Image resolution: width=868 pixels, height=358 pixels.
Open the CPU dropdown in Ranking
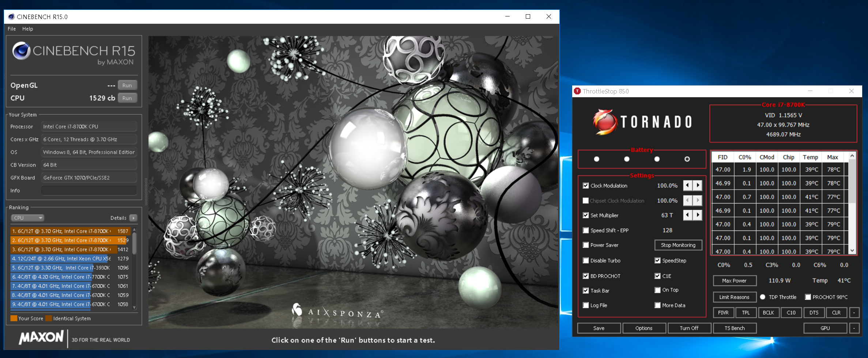click(27, 218)
